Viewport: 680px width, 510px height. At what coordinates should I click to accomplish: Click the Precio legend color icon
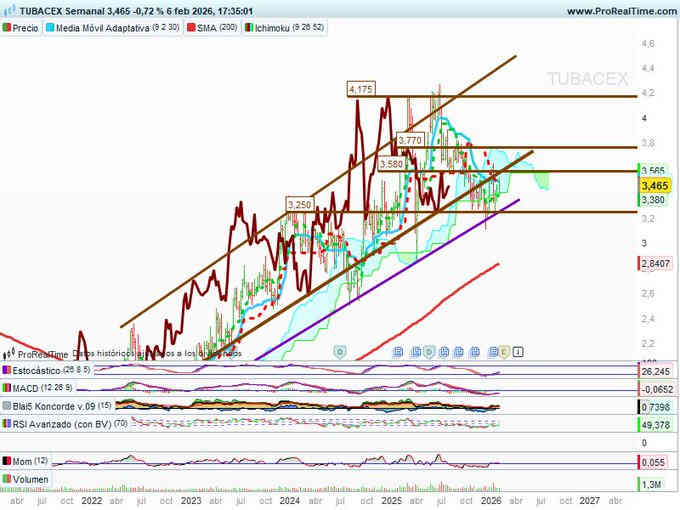pyautogui.click(x=8, y=28)
